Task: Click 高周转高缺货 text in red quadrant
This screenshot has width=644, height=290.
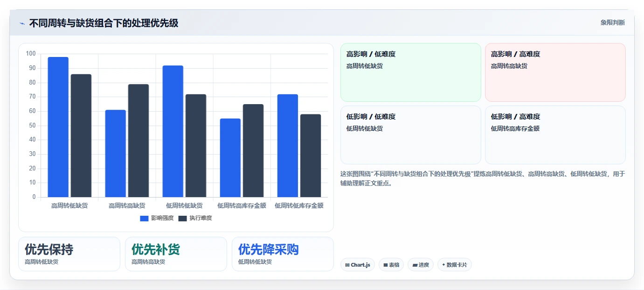Action: pyautogui.click(x=509, y=66)
